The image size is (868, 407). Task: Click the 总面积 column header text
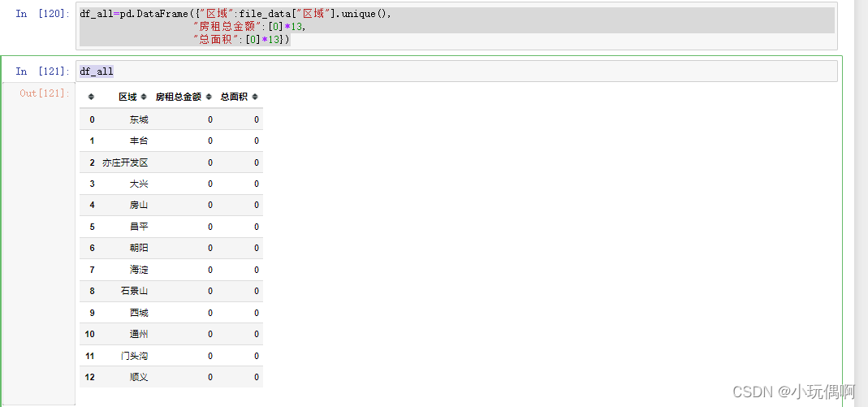click(234, 97)
